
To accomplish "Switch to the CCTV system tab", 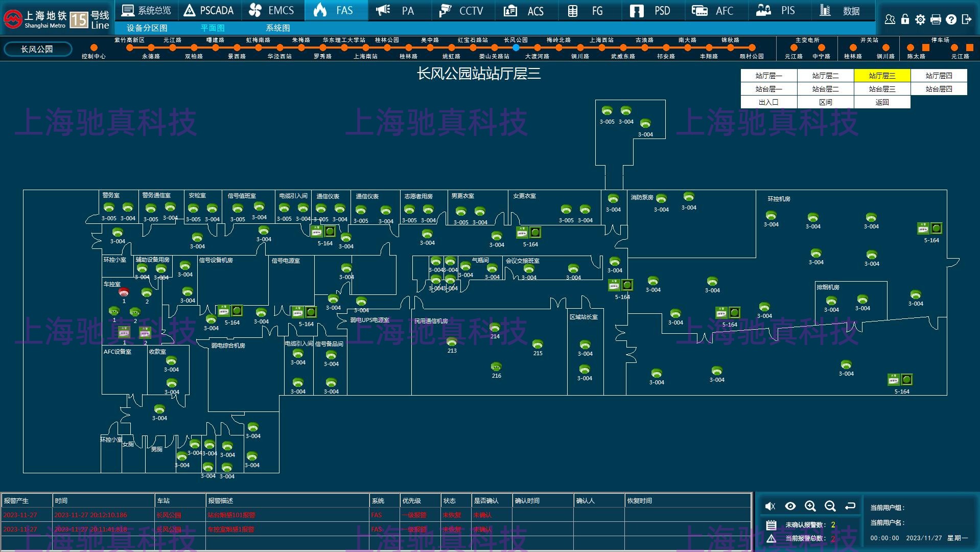I will [x=462, y=11].
